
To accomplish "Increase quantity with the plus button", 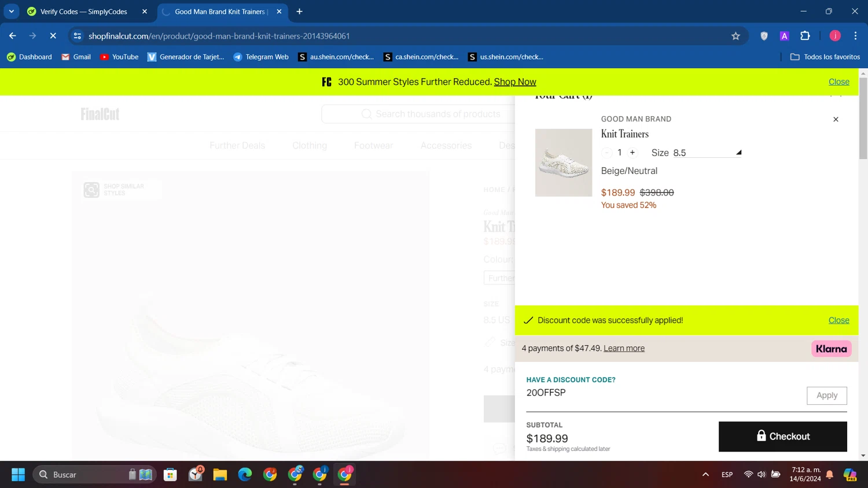I will (x=632, y=153).
